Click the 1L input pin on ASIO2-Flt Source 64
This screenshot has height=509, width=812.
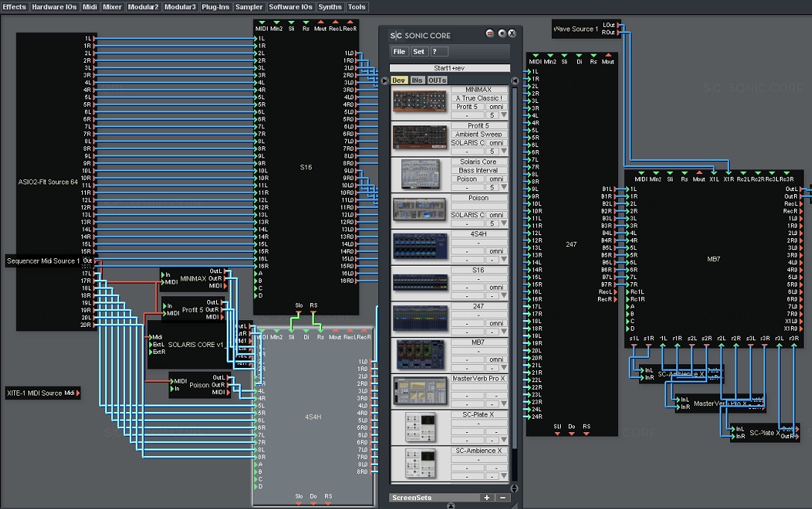point(94,38)
